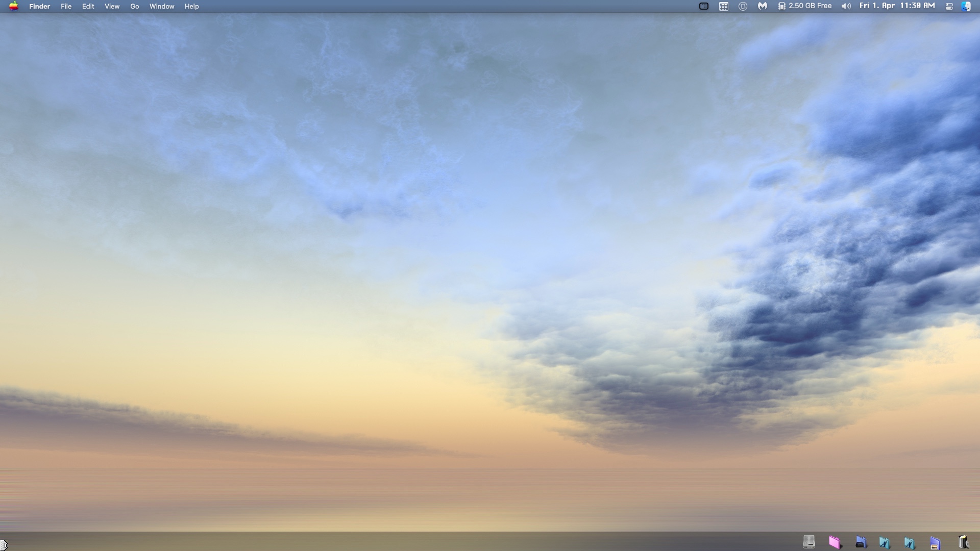Screen dimensions: 980x551
Task: Click the Finder face icon in menu bar
Action: point(966,6)
